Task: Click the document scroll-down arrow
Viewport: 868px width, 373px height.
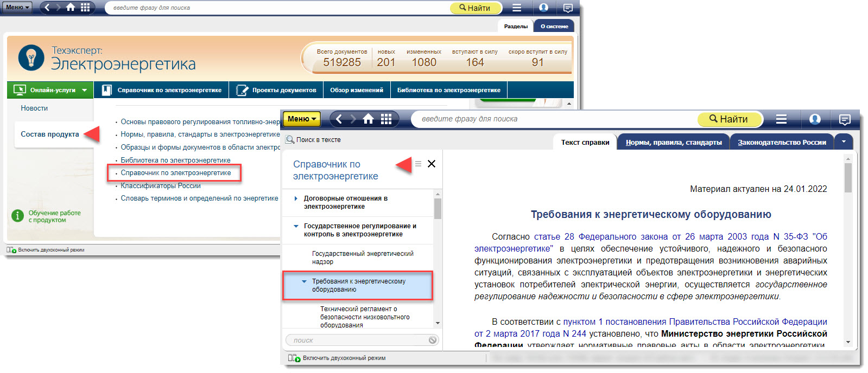Action: point(848,342)
